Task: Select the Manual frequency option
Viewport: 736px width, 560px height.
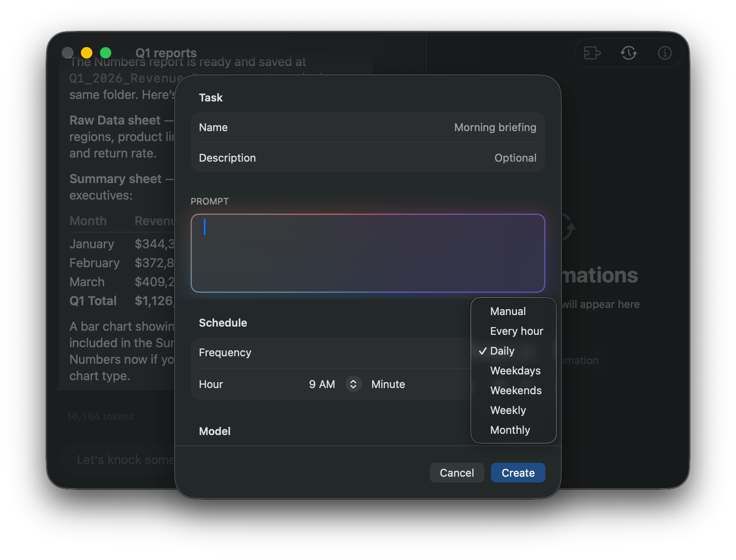Action: pos(507,311)
